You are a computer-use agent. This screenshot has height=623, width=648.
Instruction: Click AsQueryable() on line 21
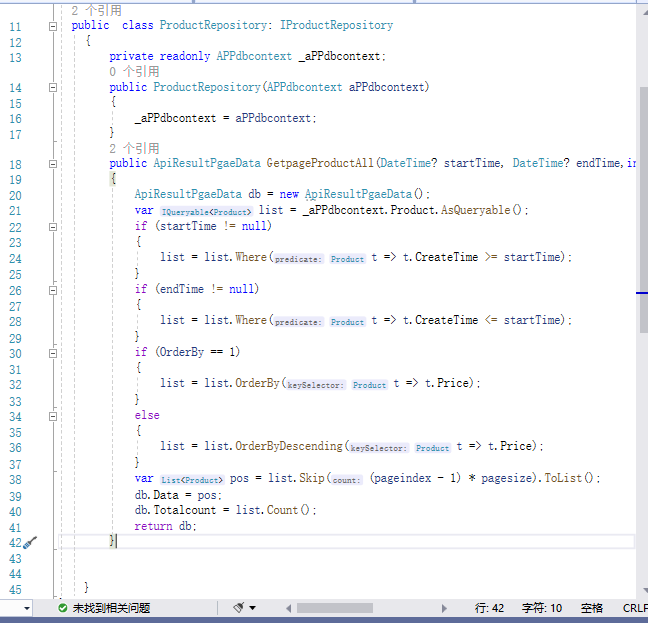(481, 210)
